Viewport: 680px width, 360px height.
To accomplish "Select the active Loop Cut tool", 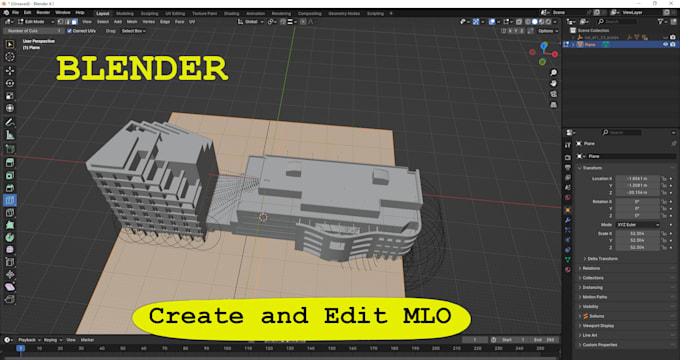I will coord(10,200).
